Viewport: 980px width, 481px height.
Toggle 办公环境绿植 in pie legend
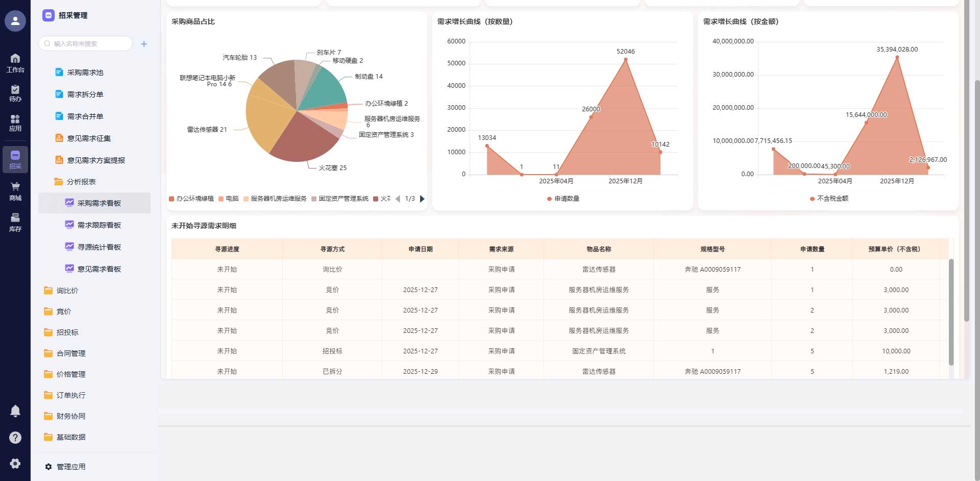point(191,199)
